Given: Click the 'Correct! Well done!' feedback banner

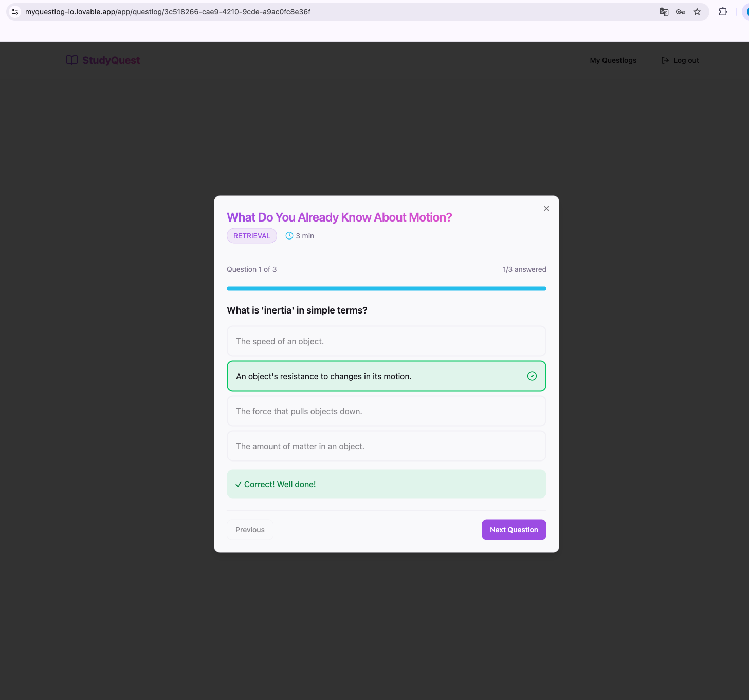Looking at the screenshot, I should click(387, 484).
